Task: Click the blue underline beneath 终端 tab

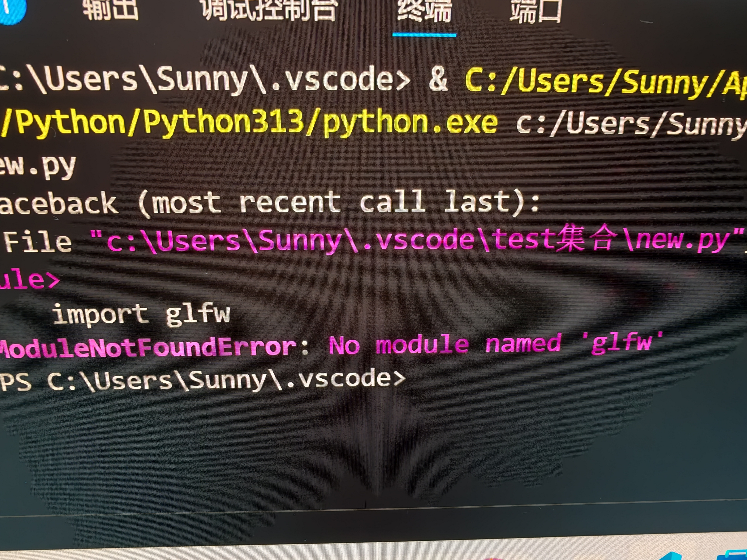Action: (x=424, y=35)
